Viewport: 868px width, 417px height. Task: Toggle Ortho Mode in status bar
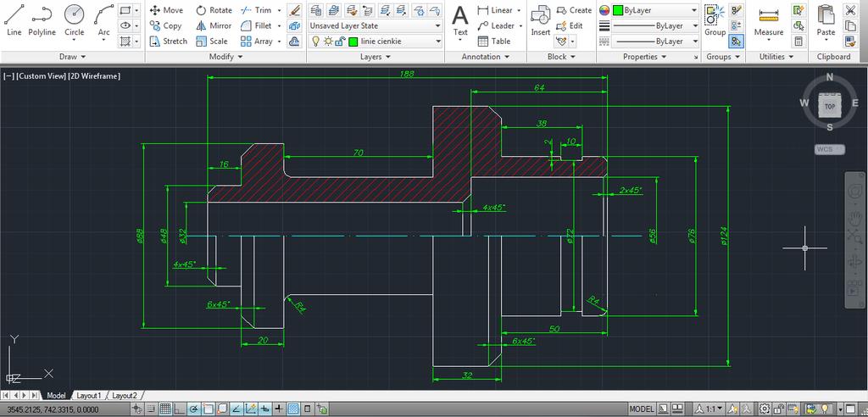[x=180, y=409]
